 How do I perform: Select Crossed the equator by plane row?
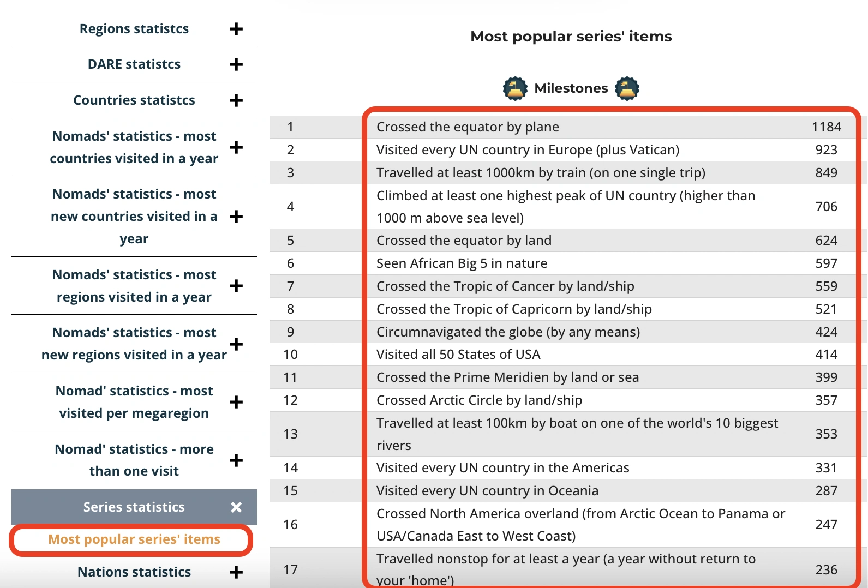point(468,127)
